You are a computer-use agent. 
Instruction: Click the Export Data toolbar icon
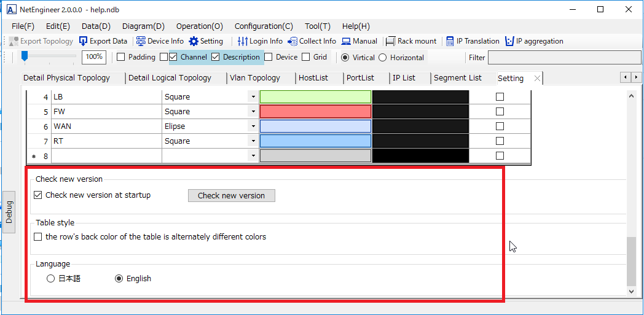click(84, 41)
